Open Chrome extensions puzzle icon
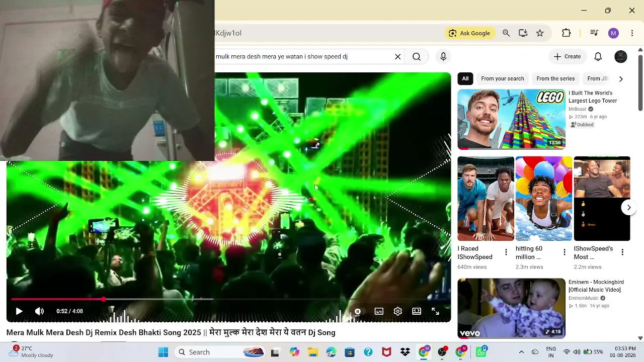The width and height of the screenshot is (644, 362). 566,33
